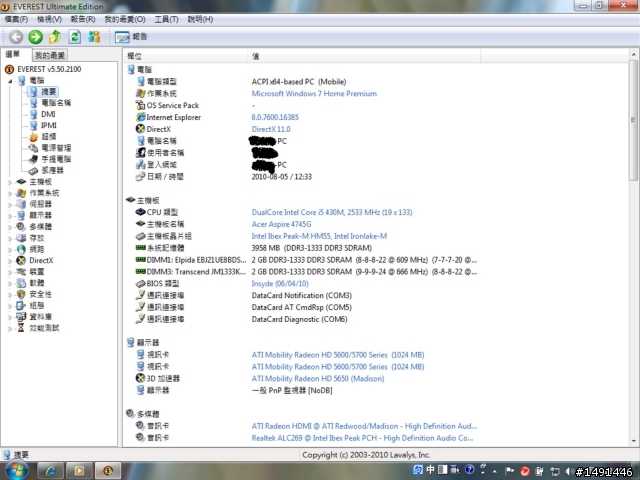Click the 安全性 shield icon
640x480 pixels.
point(21,294)
